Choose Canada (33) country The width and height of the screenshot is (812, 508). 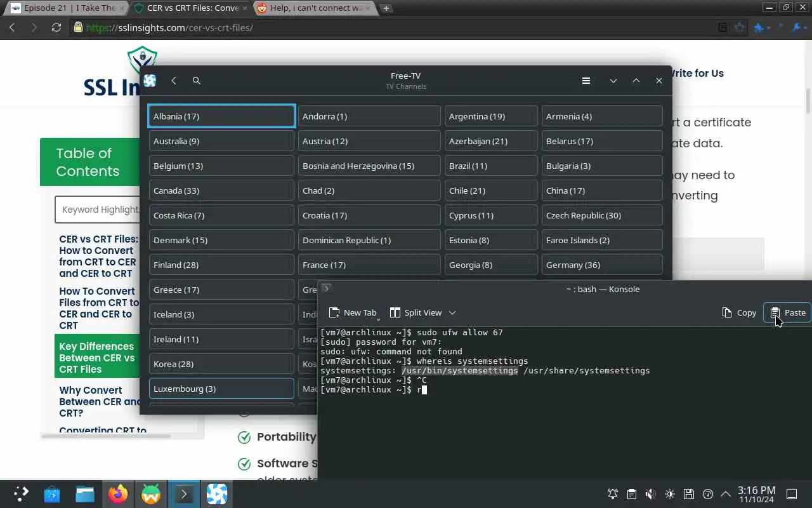(x=221, y=190)
